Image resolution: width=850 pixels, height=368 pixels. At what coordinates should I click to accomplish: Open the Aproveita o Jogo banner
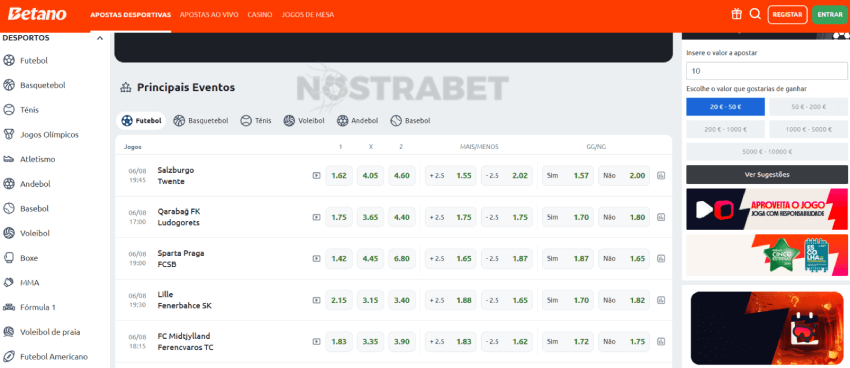767,209
